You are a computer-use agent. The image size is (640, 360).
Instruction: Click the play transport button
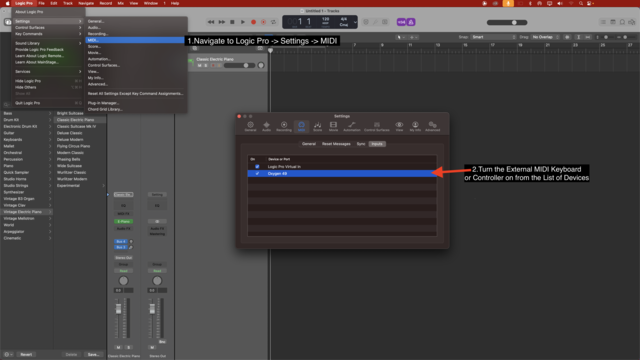coord(243,22)
